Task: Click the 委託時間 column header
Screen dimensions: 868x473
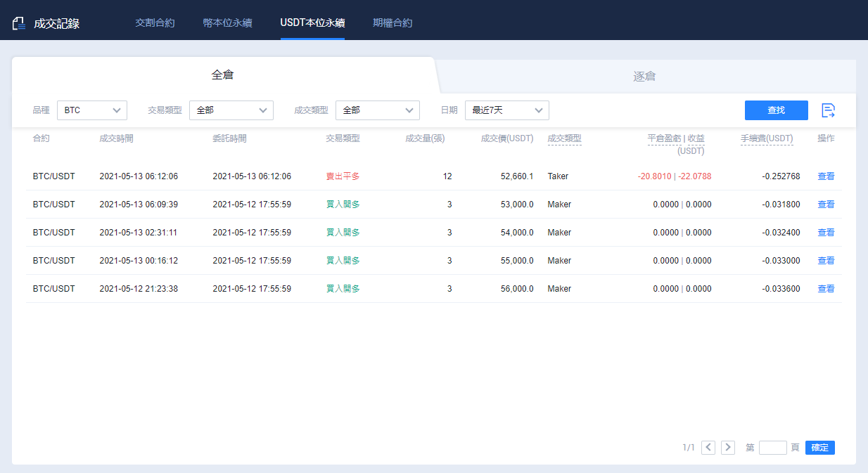Action: (x=229, y=138)
